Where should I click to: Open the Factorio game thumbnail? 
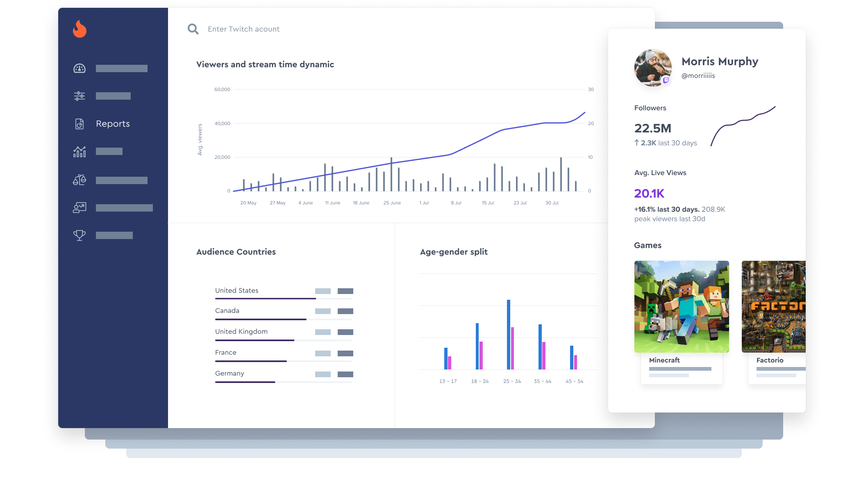point(773,307)
